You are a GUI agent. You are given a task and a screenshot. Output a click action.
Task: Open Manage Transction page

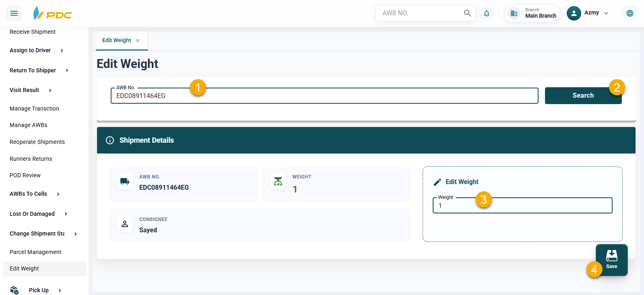pos(34,109)
